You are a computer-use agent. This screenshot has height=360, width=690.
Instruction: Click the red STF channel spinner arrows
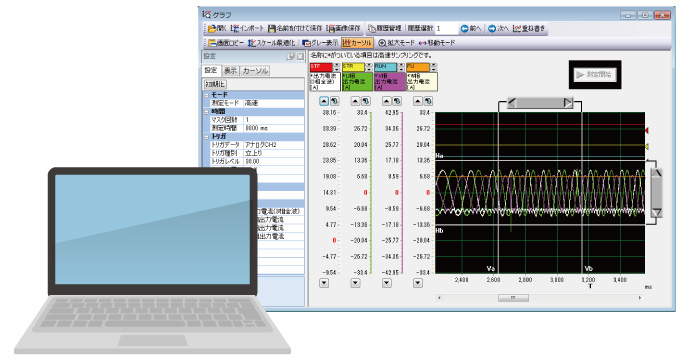(337, 67)
